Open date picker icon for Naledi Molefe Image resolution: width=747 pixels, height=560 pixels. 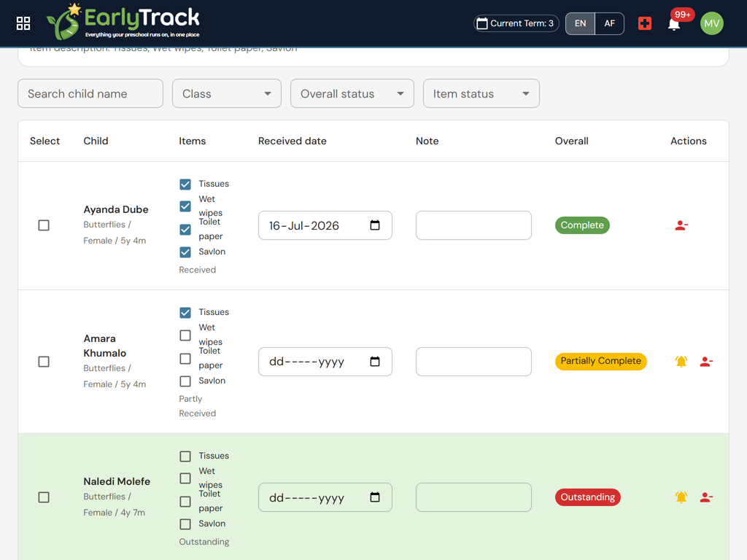(375, 497)
